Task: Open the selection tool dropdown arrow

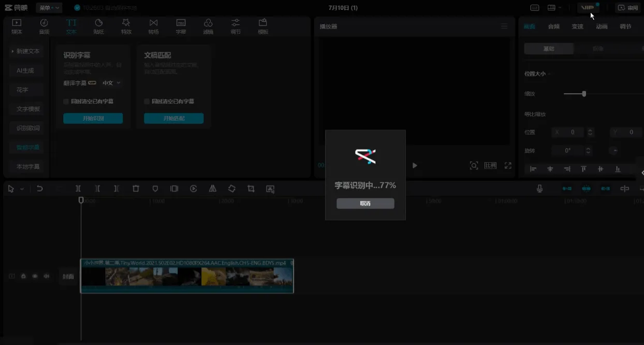Action: [x=22, y=190]
